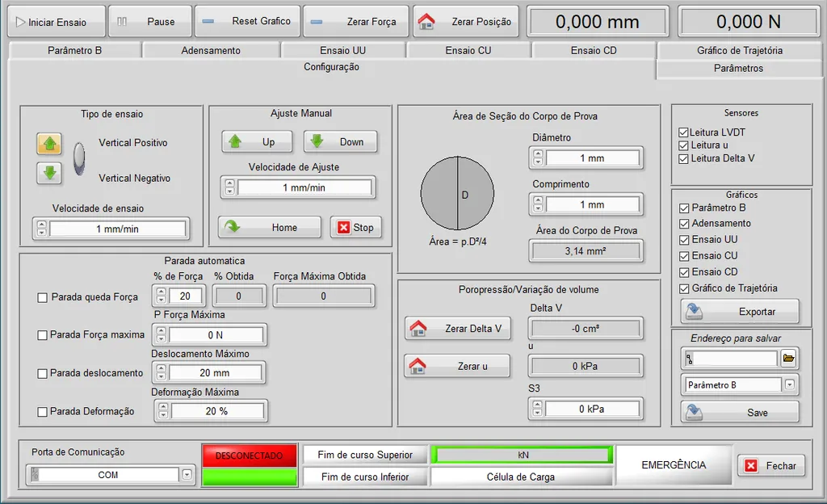Go to the Ensaio CD tab
The image size is (827, 504).
point(594,51)
